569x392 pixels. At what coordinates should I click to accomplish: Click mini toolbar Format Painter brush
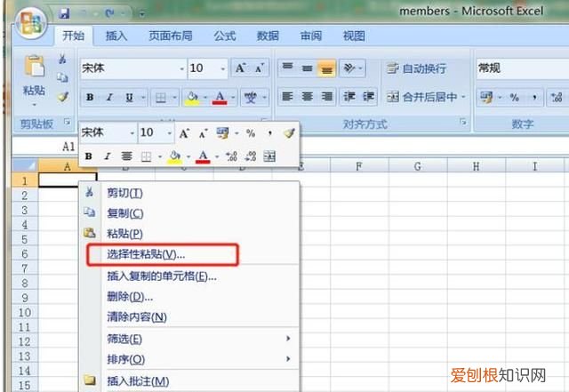coord(289,133)
